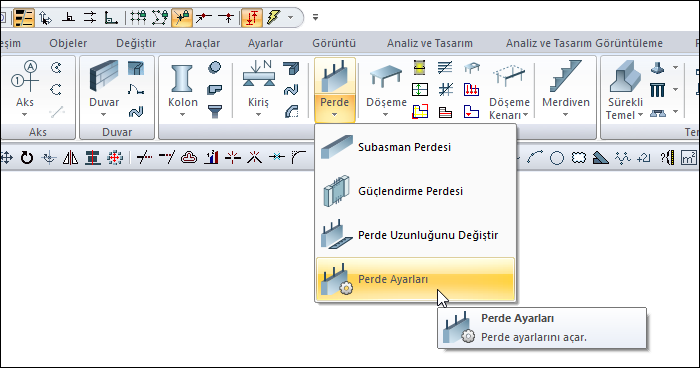Toggle the highlighted snap point mode button
Image resolution: width=700 pixels, height=368 pixels.
click(x=182, y=18)
